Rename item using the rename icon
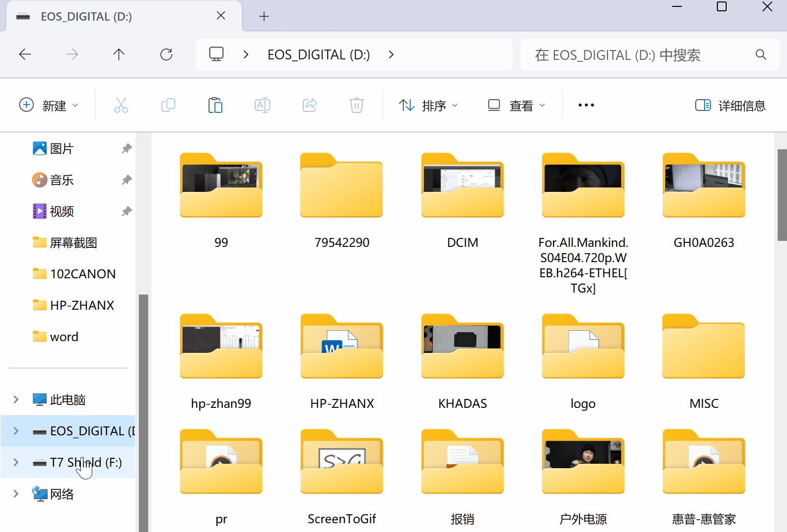Image resolution: width=787 pixels, height=532 pixels. pos(262,105)
